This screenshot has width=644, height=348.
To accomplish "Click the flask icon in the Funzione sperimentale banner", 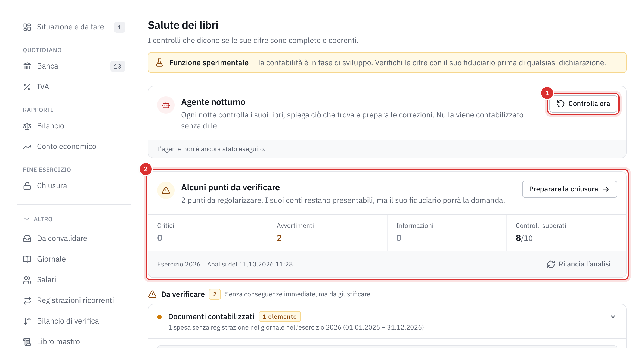I will pyautogui.click(x=159, y=63).
